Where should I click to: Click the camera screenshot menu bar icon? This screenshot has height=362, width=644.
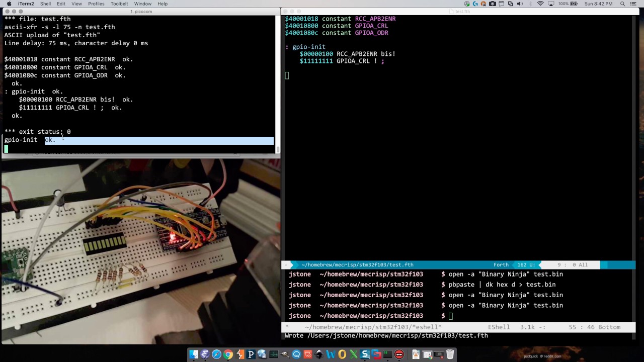coord(493,4)
